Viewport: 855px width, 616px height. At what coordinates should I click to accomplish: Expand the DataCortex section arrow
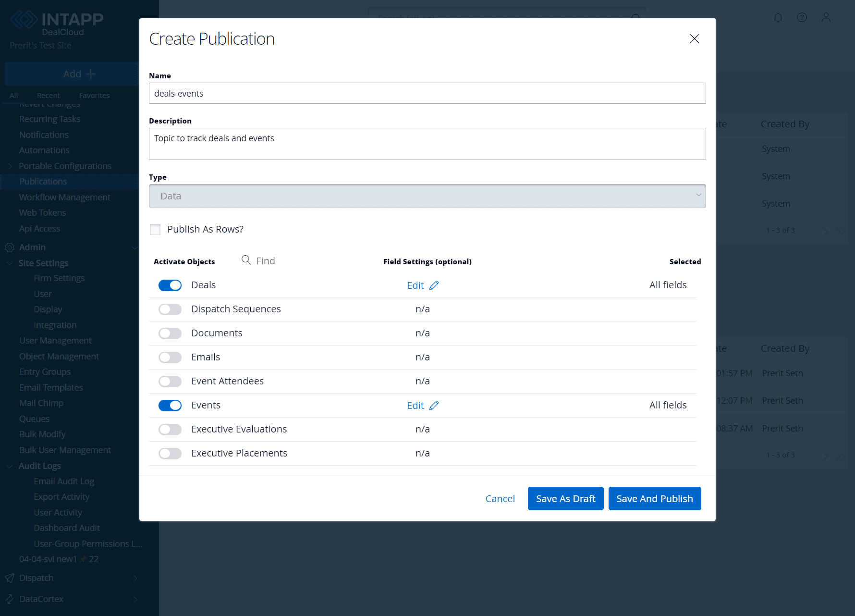pyautogui.click(x=135, y=599)
